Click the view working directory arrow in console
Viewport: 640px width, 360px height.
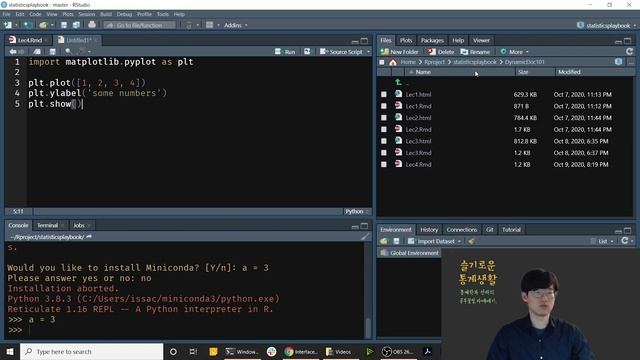pos(89,236)
